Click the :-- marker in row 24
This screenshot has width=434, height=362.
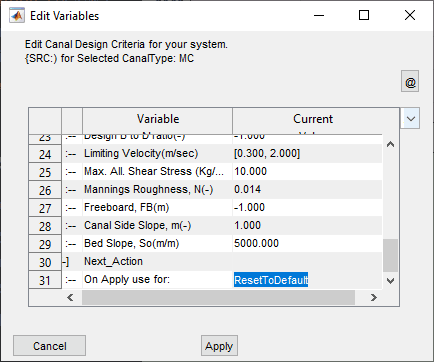72,154
